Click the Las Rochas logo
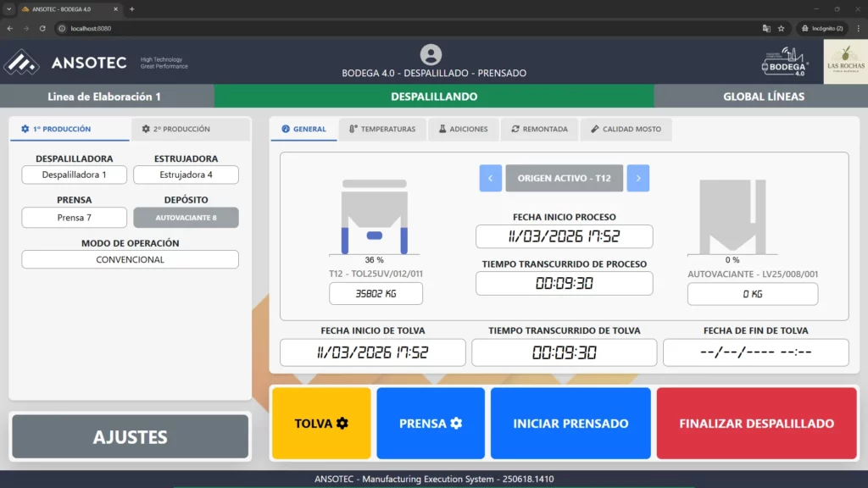Image resolution: width=868 pixels, height=488 pixels. (x=845, y=61)
